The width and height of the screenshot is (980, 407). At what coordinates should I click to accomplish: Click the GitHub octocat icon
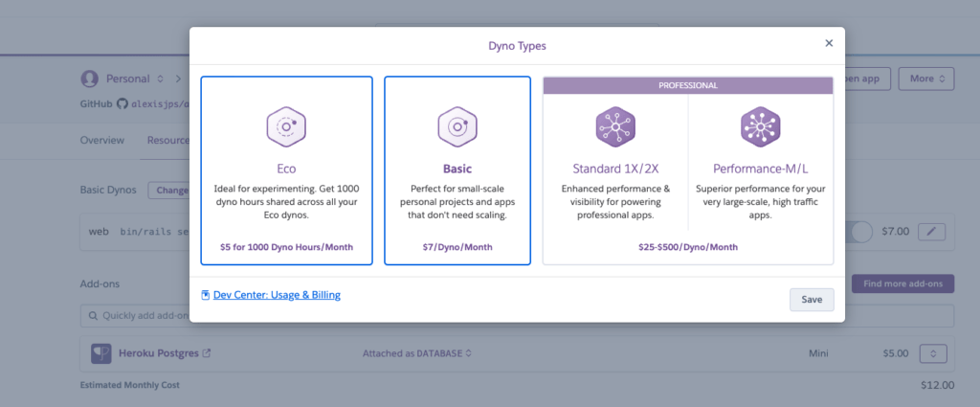pyautogui.click(x=122, y=103)
